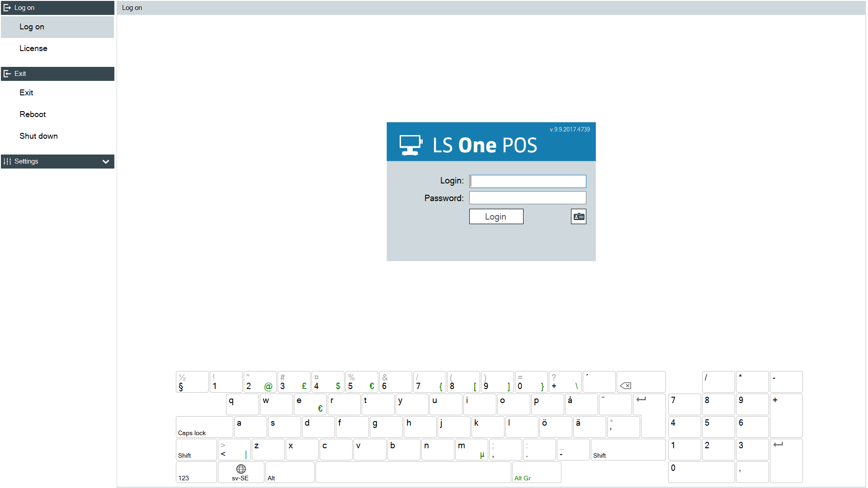Tap the space bar key
The image size is (868, 488).
(413, 472)
